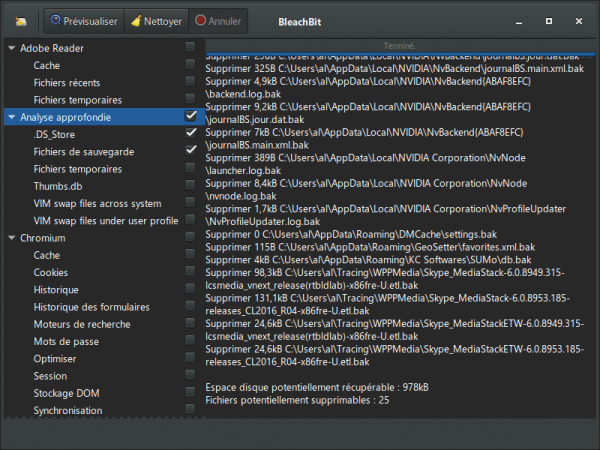Image resolution: width=600 pixels, height=450 pixels.
Task: Click the 'Fichiers potentiellement supprimables : 25' line
Action: coord(297,400)
